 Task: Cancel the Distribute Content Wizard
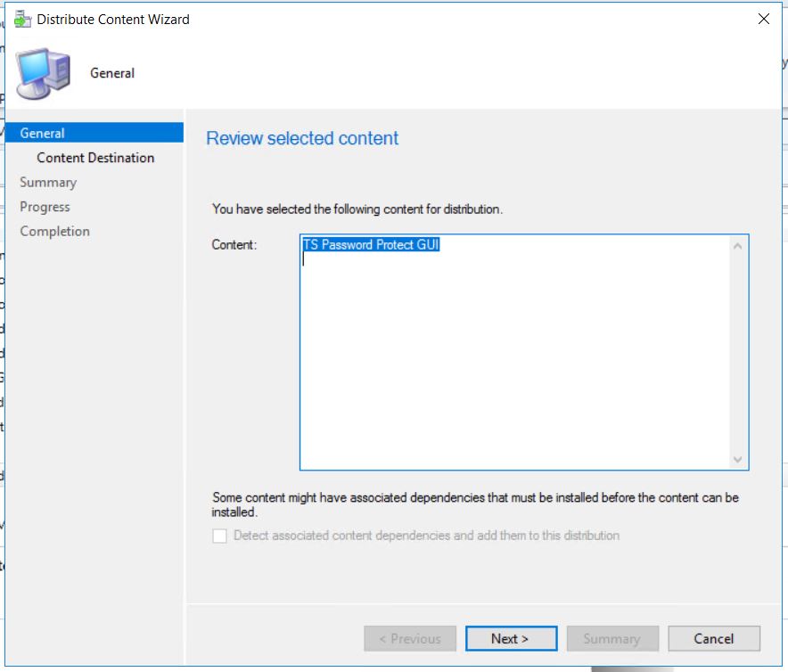[x=713, y=638]
